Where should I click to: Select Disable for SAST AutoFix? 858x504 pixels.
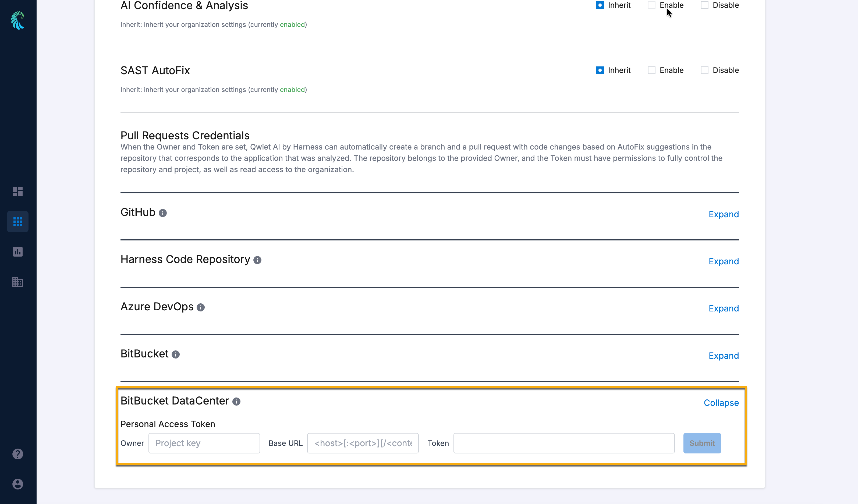pos(705,70)
